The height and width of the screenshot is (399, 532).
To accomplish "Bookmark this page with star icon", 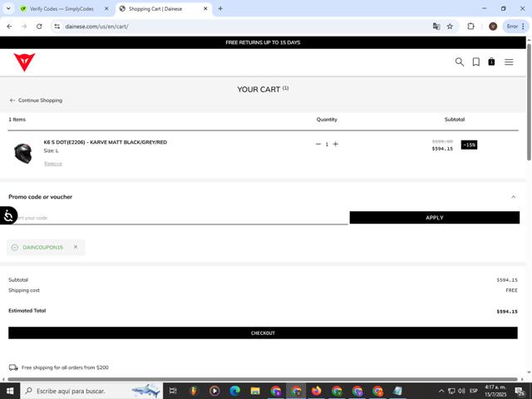I will click(x=450, y=27).
